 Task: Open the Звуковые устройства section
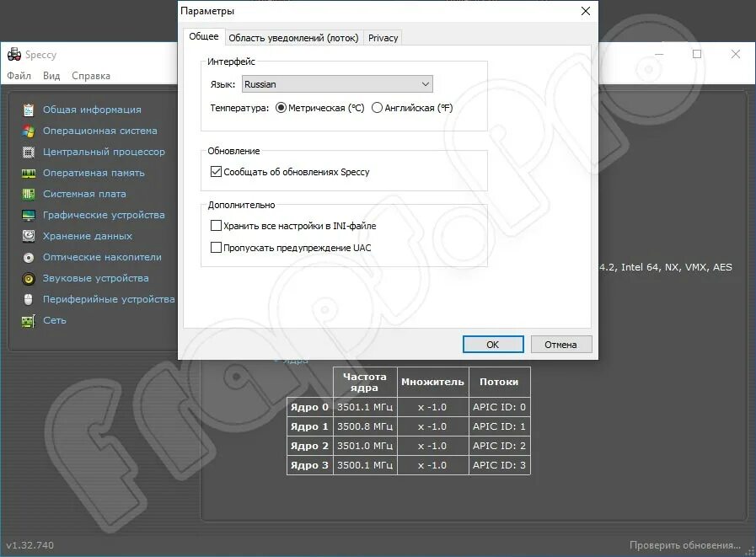click(95, 278)
